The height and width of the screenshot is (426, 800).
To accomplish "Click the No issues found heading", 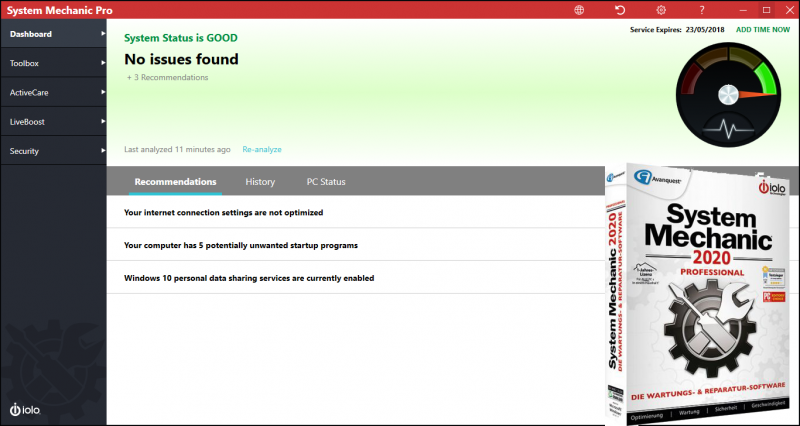I will 181,59.
